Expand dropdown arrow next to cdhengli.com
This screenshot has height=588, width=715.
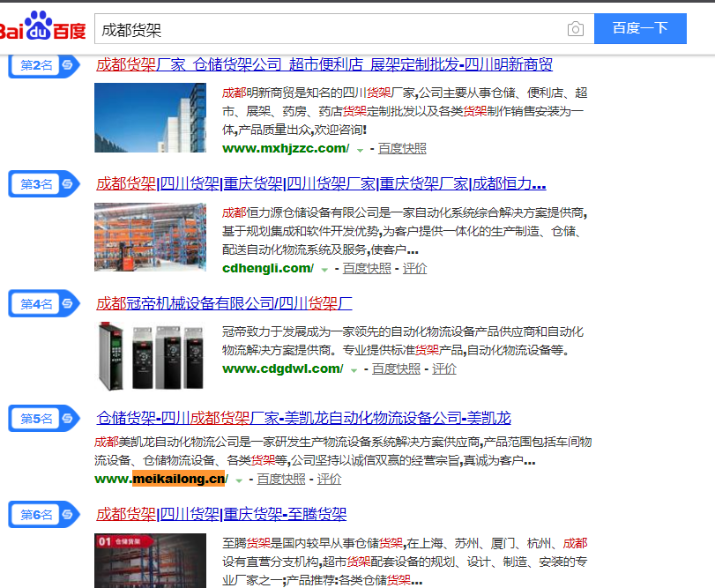click(324, 270)
